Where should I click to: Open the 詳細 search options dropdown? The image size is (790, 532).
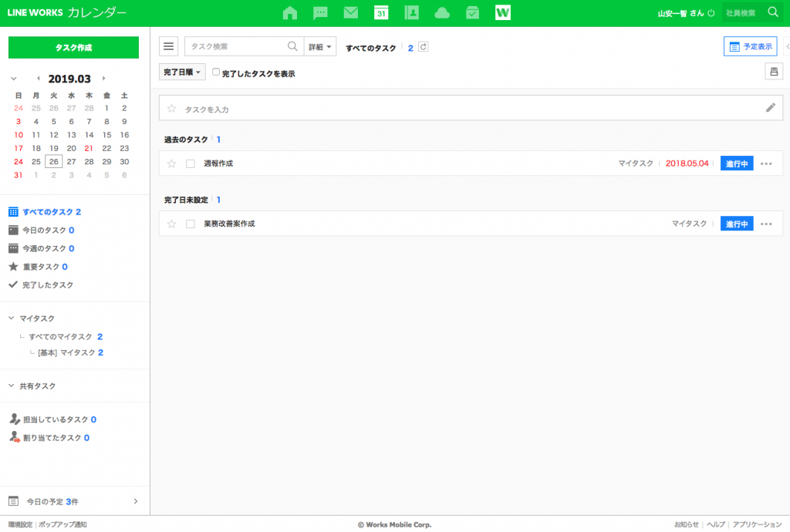[320, 47]
